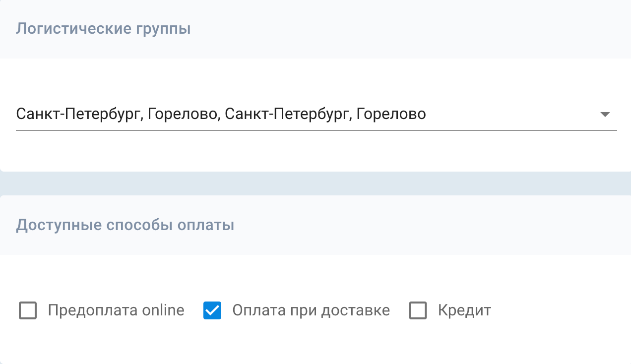This screenshot has height=364, width=631.
Task: Click the Оплата при доставке label
Action: pyautogui.click(x=311, y=311)
